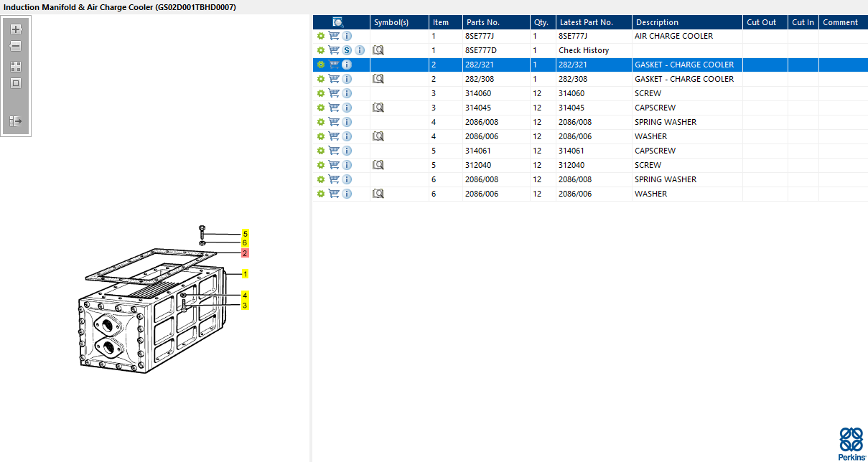Open symbol icon for item 4 washer

click(378, 136)
